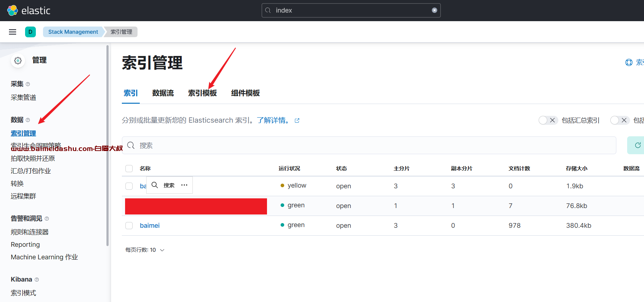Clear the global search field text
This screenshot has height=302, width=644.
[434, 10]
